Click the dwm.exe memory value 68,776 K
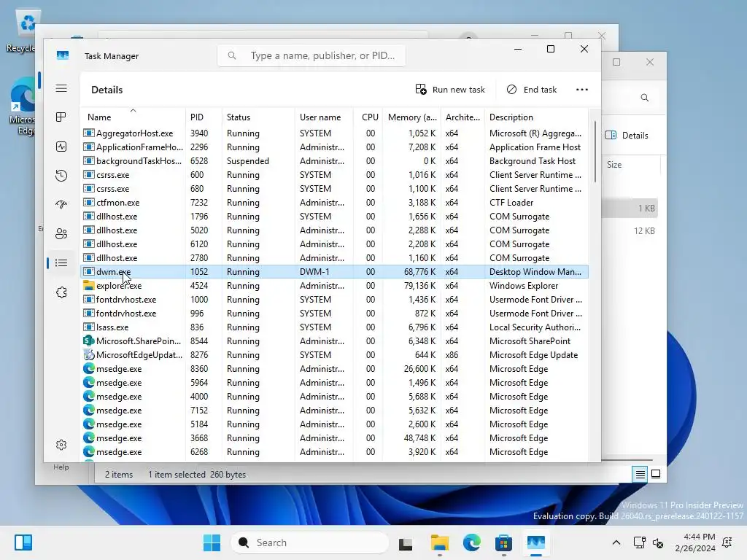Screen dimensions: 747x560 pyautogui.click(x=419, y=272)
